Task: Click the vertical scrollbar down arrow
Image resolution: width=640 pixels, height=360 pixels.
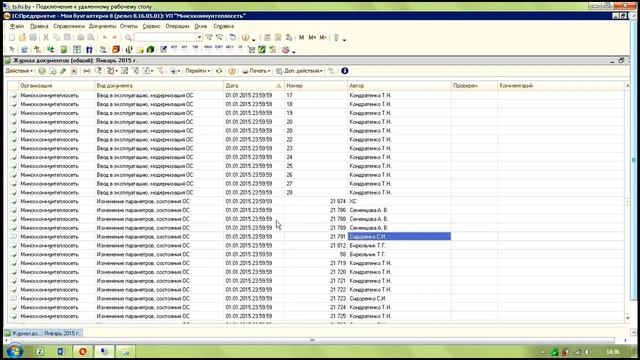Action: click(628, 318)
